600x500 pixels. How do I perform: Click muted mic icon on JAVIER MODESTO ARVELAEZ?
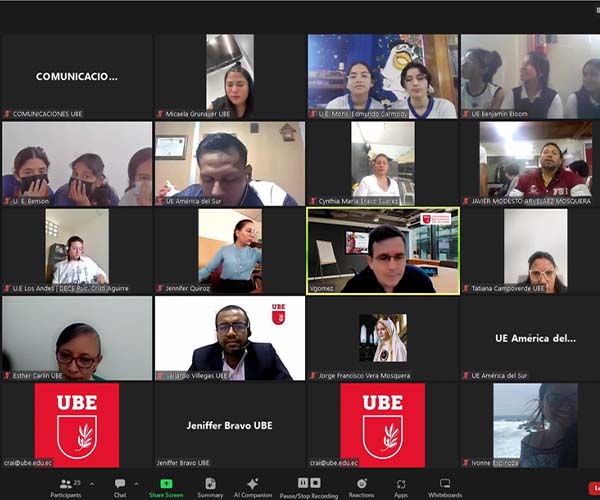[466, 201]
